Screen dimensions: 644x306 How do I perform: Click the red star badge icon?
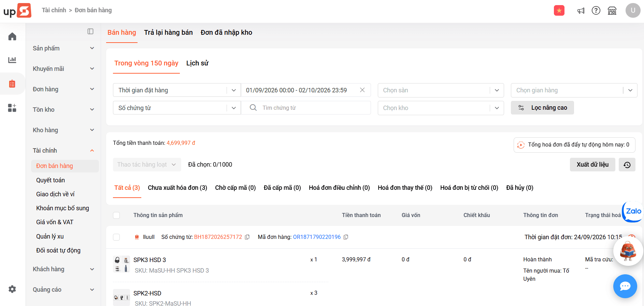(x=559, y=11)
